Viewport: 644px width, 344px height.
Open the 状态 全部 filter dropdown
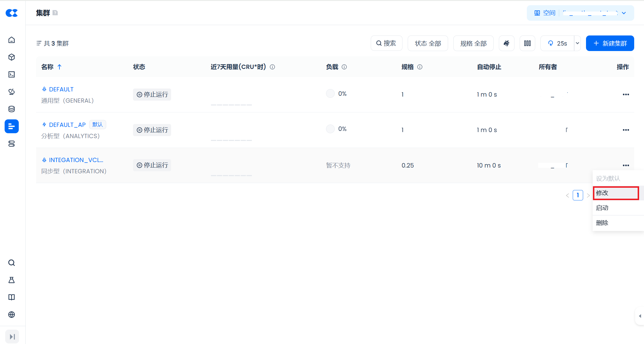click(x=428, y=43)
